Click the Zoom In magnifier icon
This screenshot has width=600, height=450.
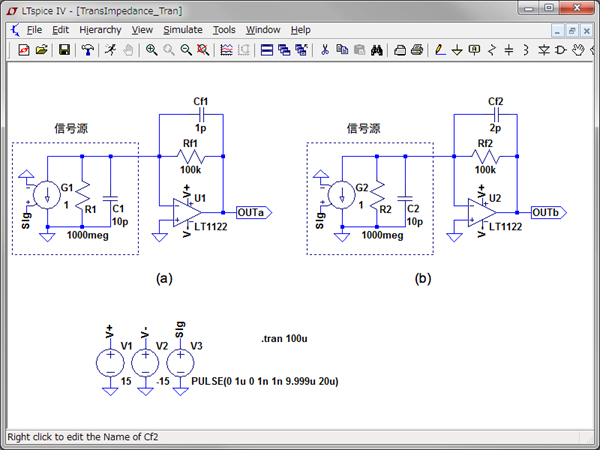[x=151, y=50]
